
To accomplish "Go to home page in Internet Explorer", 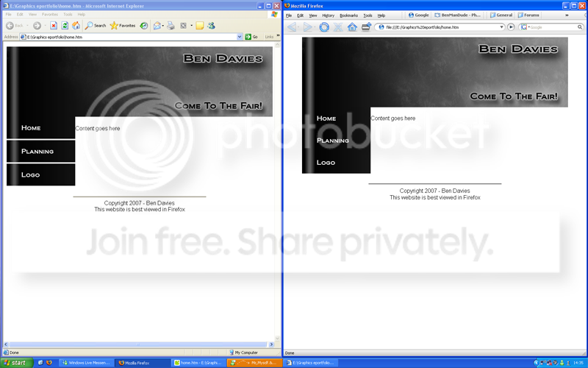I will pyautogui.click(x=76, y=26).
